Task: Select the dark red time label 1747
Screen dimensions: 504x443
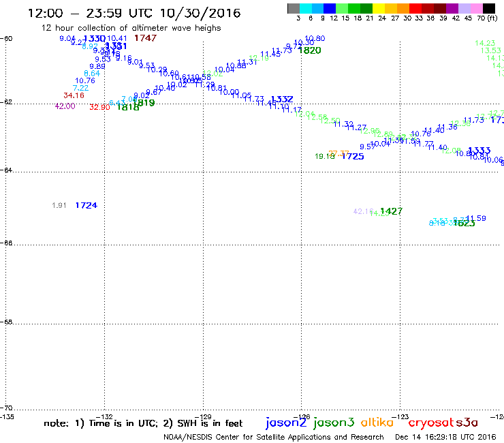Action: (145, 38)
